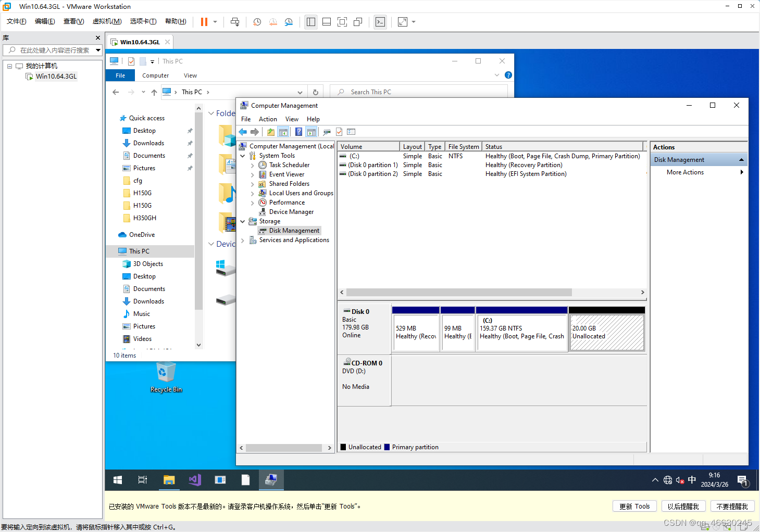Click the Take Snapshot clock icon

click(257, 22)
